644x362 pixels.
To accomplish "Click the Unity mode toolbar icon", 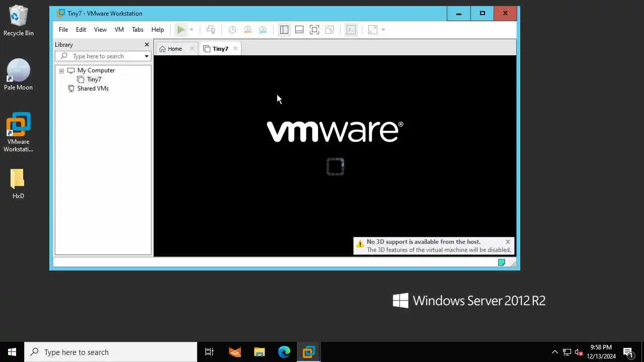I will pos(330,30).
